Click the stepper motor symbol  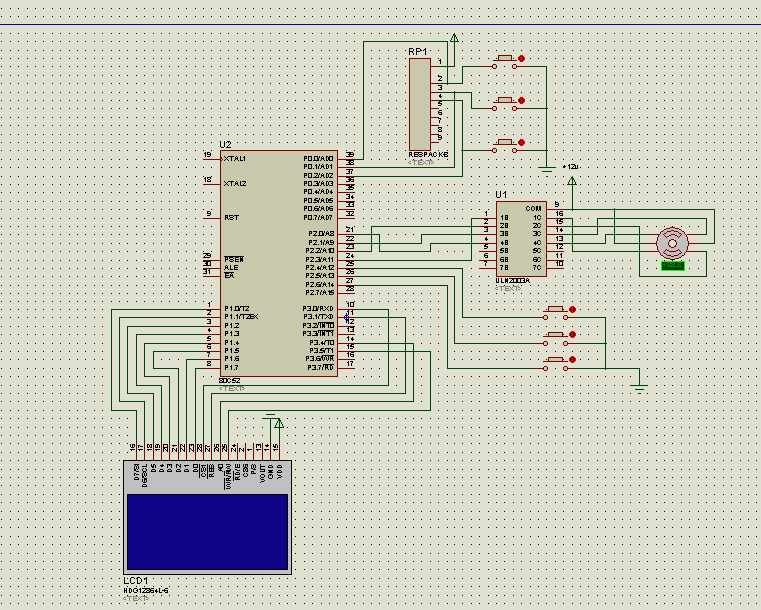(x=671, y=242)
